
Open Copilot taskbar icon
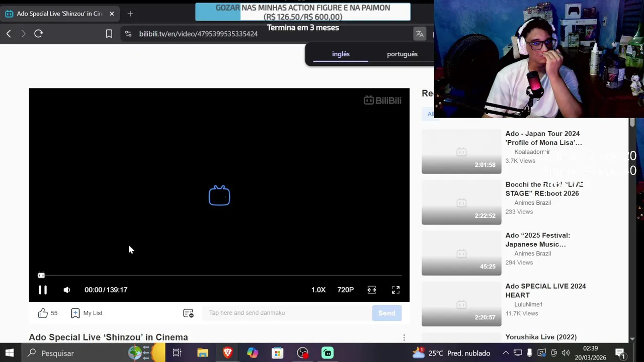coord(253,353)
